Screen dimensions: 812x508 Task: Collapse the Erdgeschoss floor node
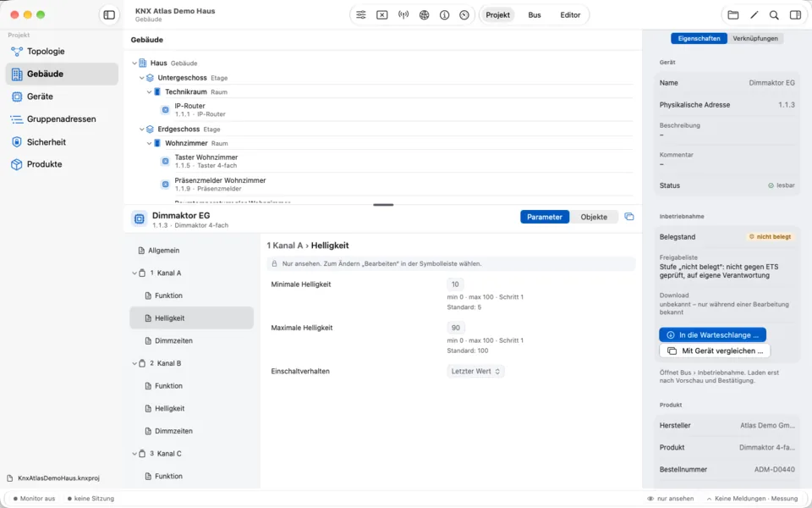142,129
